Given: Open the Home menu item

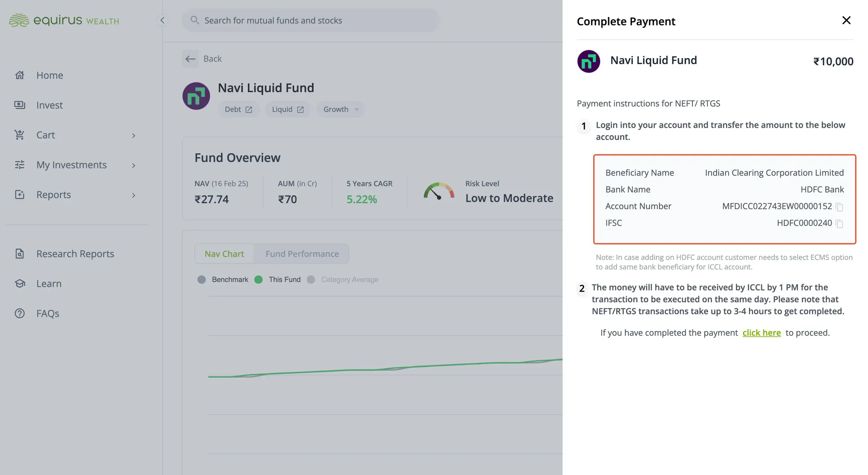Looking at the screenshot, I should [x=50, y=75].
